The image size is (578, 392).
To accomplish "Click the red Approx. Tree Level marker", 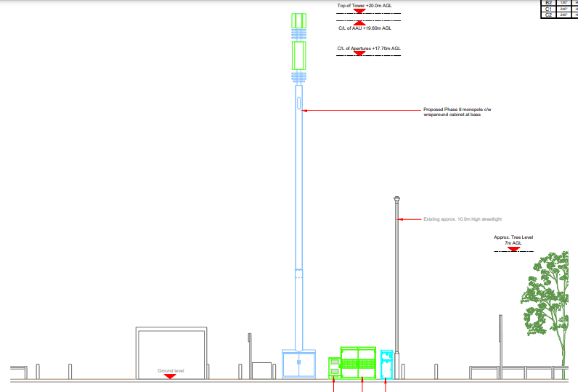I will coord(513,249).
